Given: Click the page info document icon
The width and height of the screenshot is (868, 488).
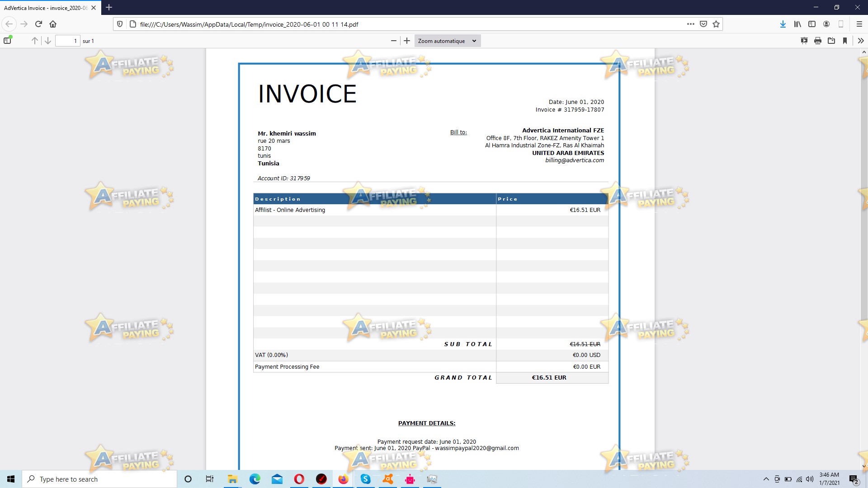Looking at the screenshot, I should pos(133,24).
